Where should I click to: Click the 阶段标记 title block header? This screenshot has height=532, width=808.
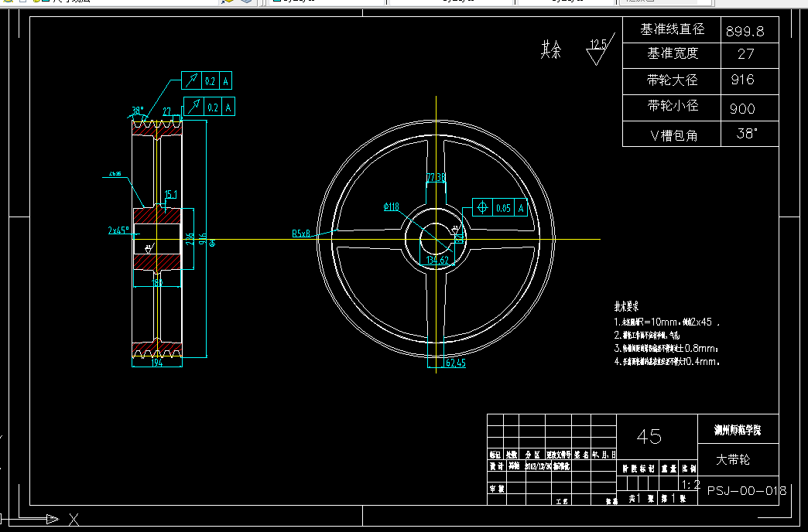639,469
